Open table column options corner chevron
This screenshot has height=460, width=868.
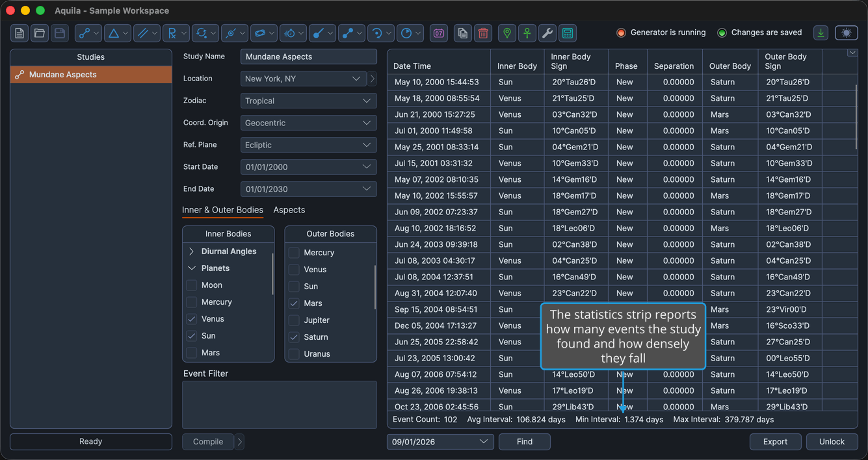pos(852,53)
